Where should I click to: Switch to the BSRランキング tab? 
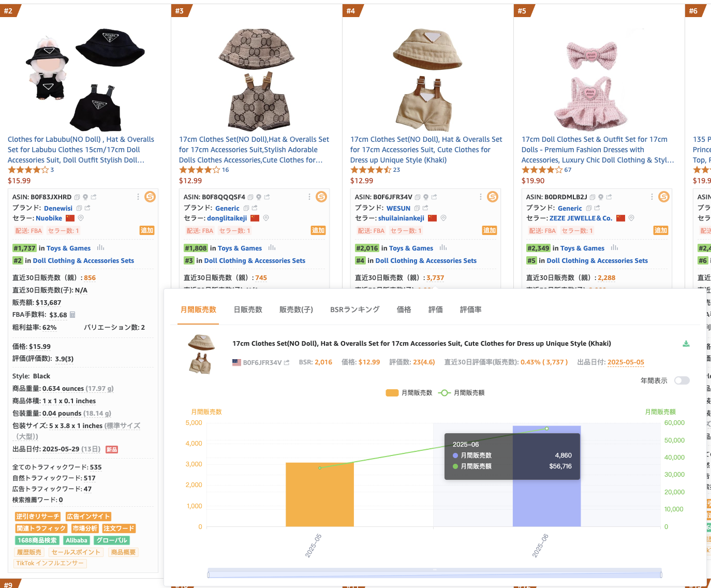point(355,310)
